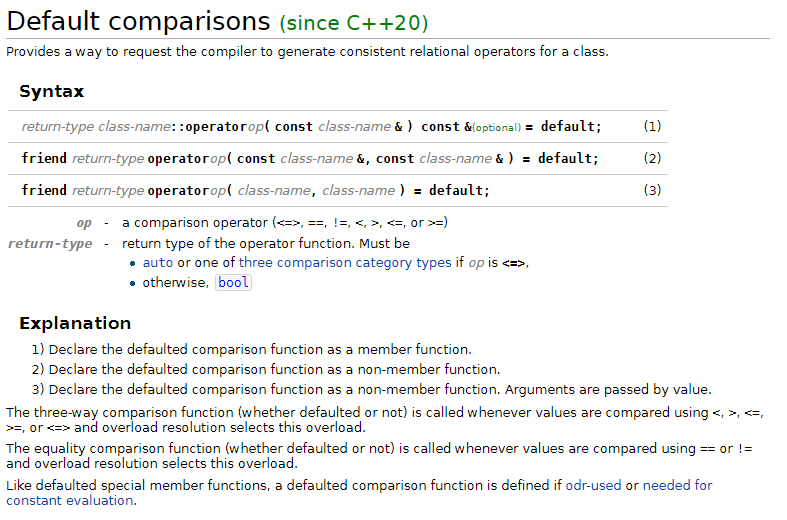Image resolution: width=787 pixels, height=520 pixels.
Task: Click the 'op' parameter name
Action: (84, 223)
